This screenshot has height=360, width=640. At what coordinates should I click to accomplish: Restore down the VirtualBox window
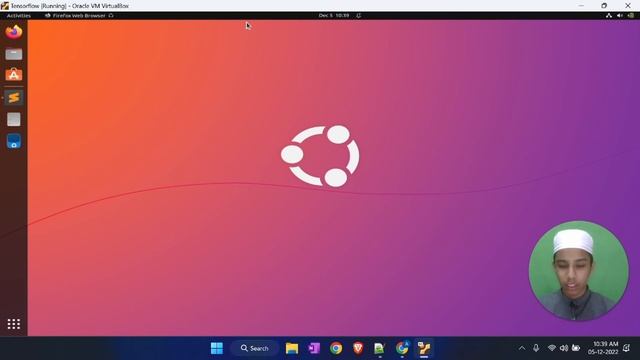pyautogui.click(x=604, y=6)
